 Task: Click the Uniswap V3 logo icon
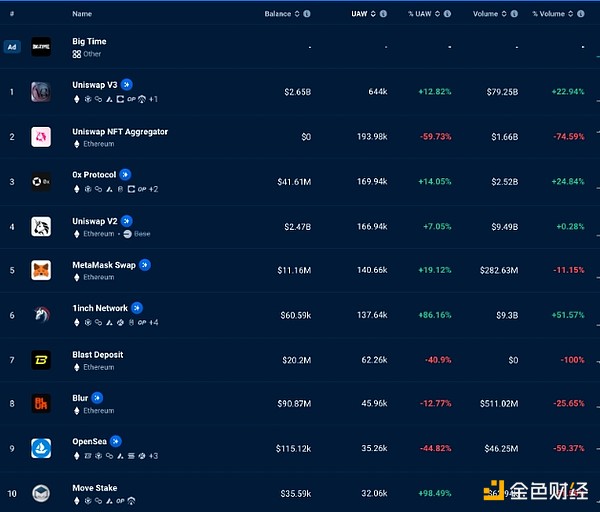[x=41, y=92]
